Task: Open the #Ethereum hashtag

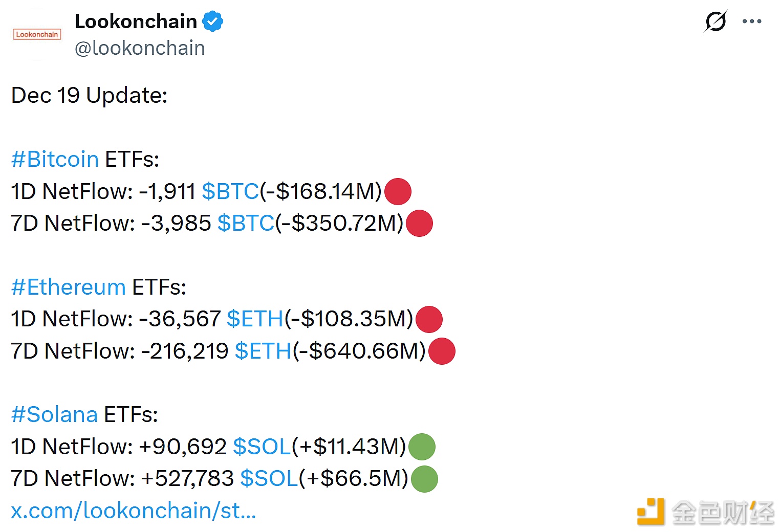Action: point(69,287)
